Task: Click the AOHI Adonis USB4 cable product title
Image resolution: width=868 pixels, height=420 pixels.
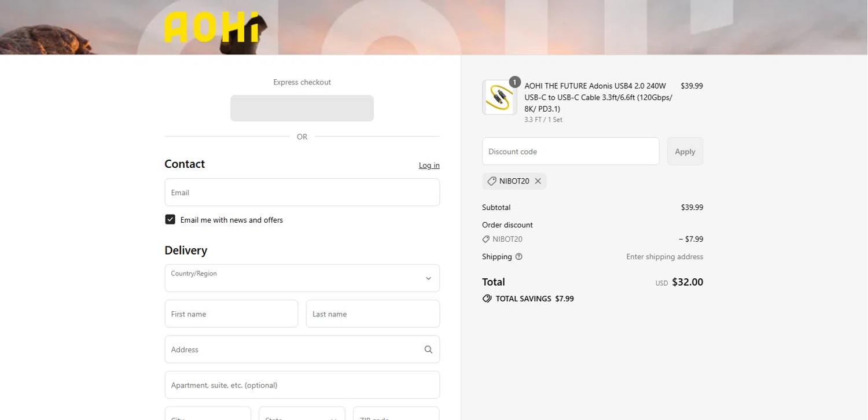Action: (598, 97)
